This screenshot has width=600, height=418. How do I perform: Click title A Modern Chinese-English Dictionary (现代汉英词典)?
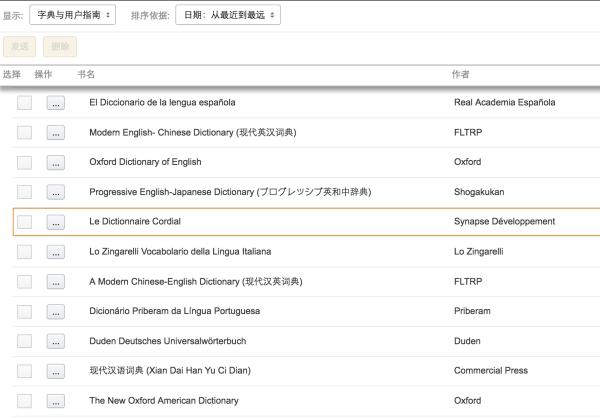coord(196,282)
